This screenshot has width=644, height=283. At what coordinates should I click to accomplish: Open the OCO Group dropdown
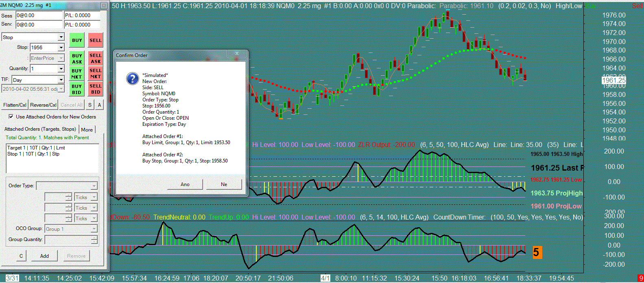[94, 229]
